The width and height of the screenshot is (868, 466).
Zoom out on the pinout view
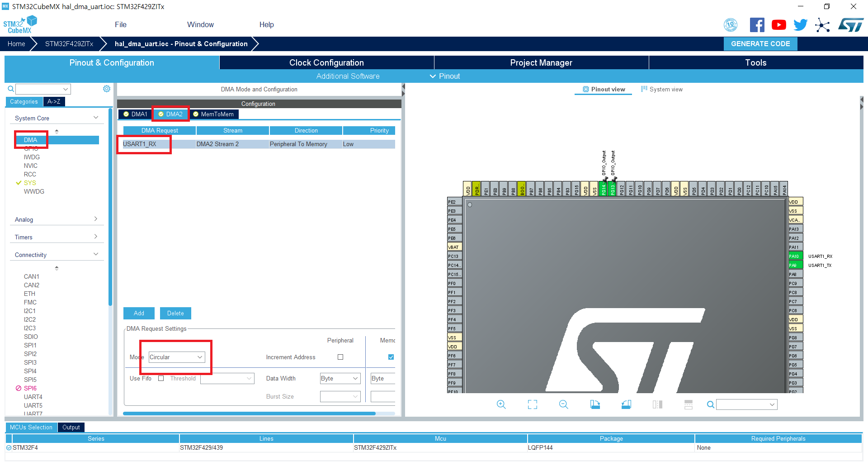(563, 404)
